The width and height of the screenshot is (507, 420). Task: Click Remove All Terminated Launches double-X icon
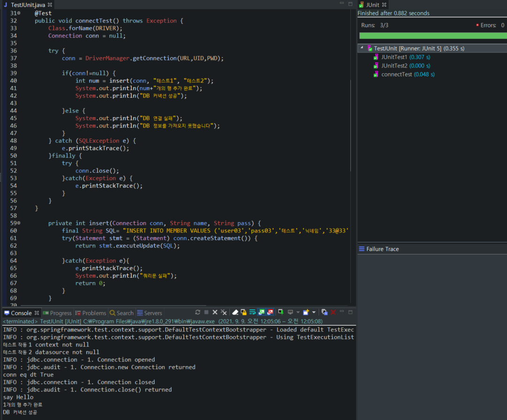click(x=224, y=312)
